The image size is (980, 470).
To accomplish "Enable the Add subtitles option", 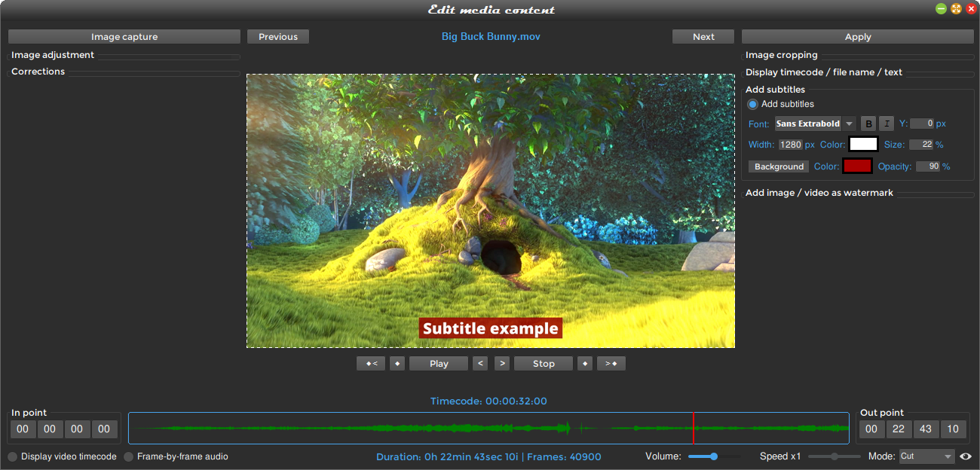I will (x=752, y=104).
